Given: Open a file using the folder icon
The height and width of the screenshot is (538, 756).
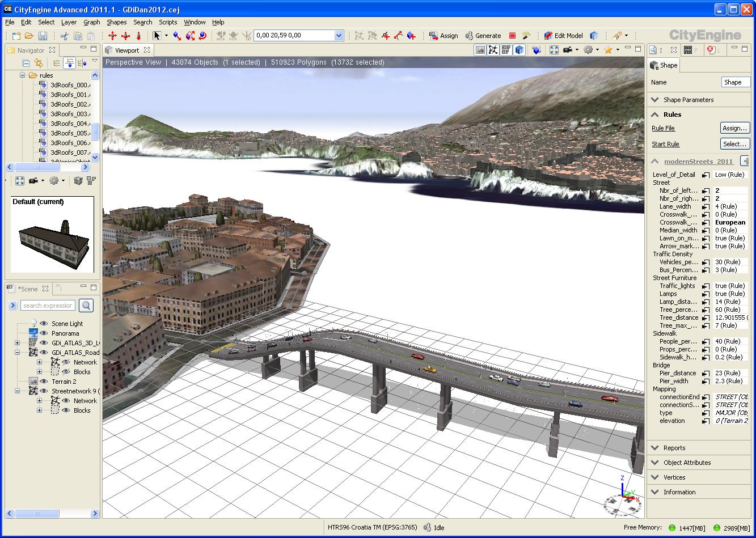Looking at the screenshot, I should pos(29,36).
